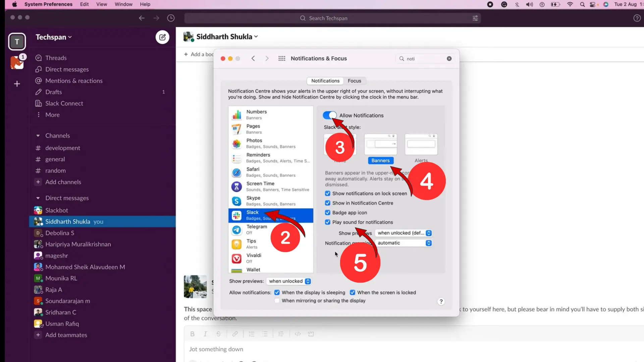Open Notification grouping automatic dropdown
The width and height of the screenshot is (644, 362).
pos(404,243)
